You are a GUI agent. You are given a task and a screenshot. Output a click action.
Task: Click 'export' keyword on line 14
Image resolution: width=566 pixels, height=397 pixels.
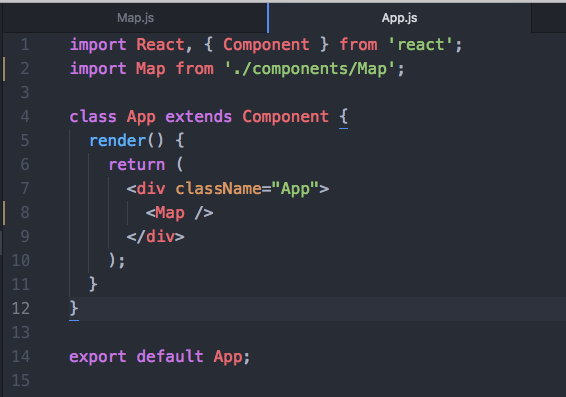[98, 357]
